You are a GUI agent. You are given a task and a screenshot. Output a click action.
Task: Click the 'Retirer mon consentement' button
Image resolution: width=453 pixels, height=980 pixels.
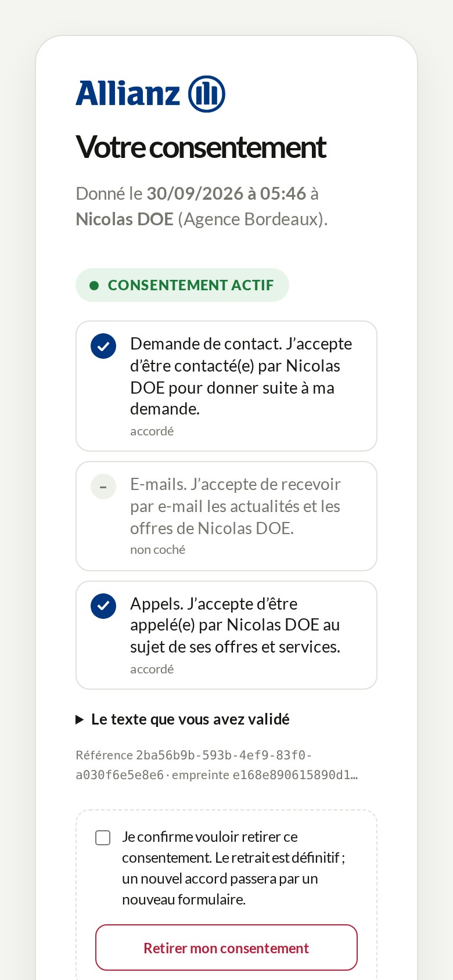point(227,947)
